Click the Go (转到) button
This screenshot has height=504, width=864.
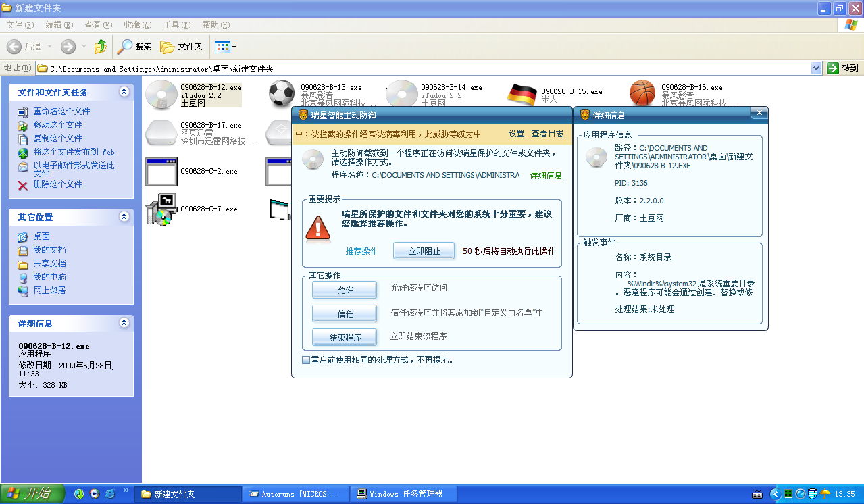pyautogui.click(x=843, y=68)
